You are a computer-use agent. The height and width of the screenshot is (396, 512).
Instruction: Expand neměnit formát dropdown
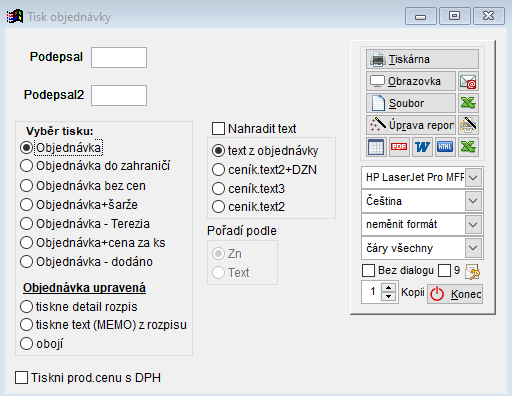(x=473, y=224)
